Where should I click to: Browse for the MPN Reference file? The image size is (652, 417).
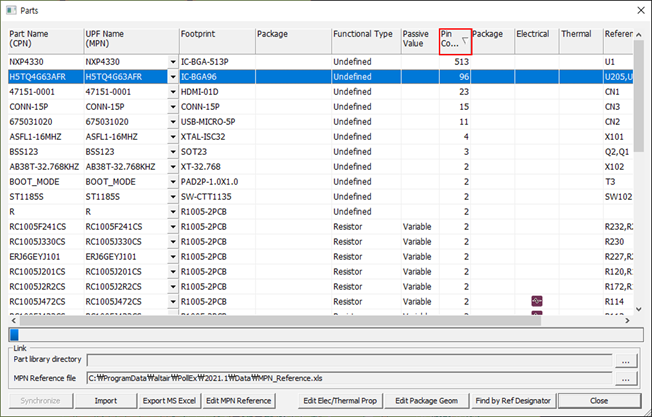point(626,380)
